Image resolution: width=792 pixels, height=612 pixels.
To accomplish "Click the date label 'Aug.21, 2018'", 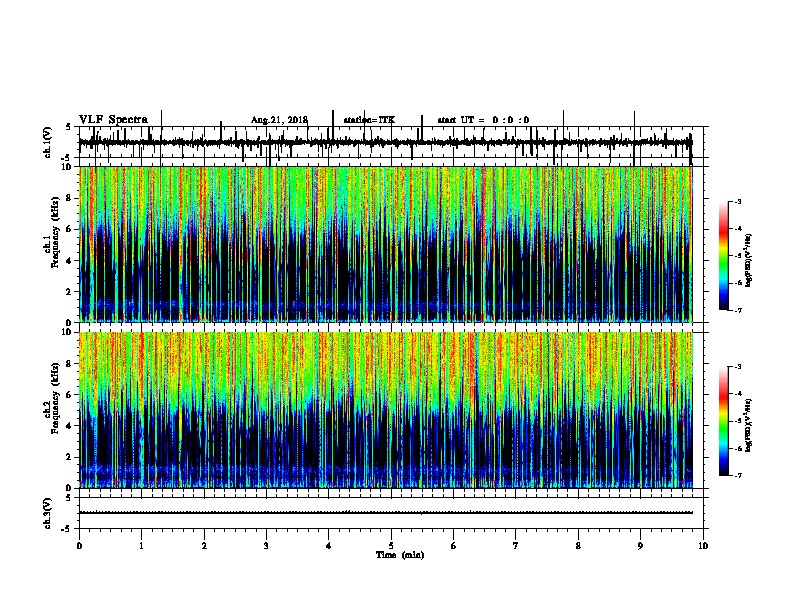I will (279, 120).
